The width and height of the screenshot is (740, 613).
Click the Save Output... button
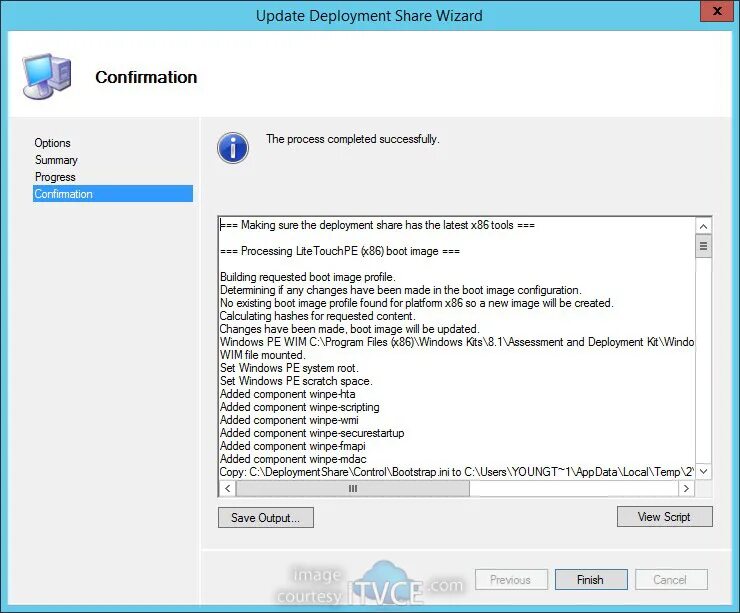coord(266,518)
